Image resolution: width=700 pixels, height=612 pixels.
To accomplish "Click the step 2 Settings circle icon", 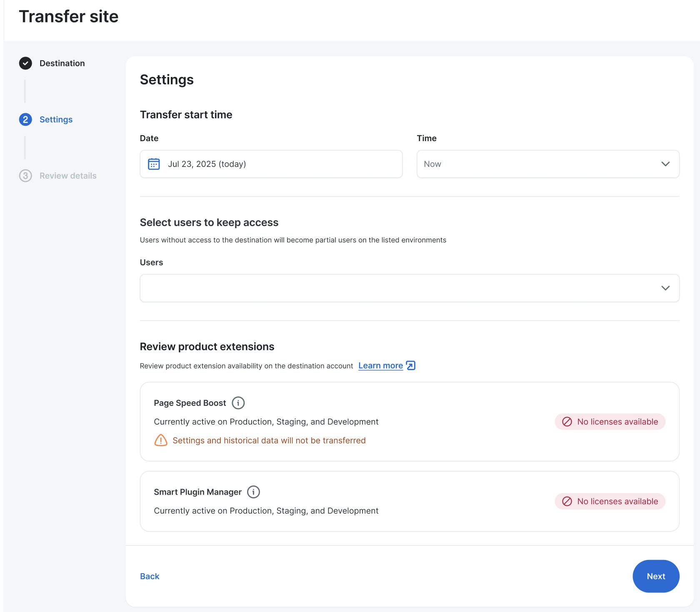I will 25,119.
